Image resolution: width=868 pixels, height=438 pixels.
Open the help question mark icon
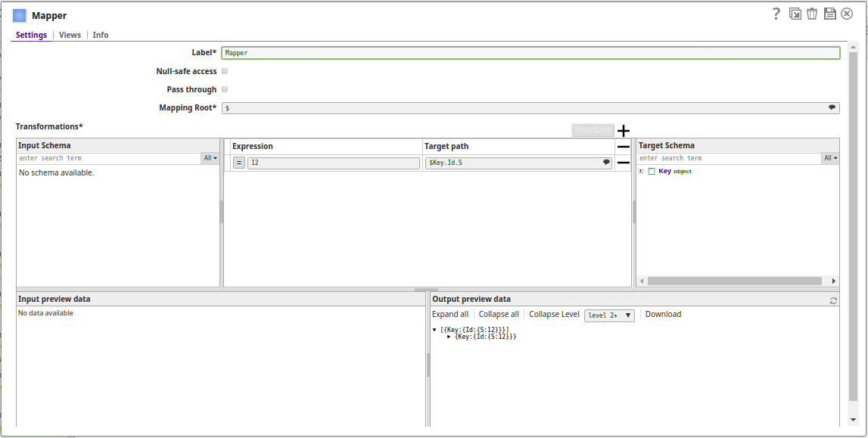pyautogui.click(x=776, y=14)
